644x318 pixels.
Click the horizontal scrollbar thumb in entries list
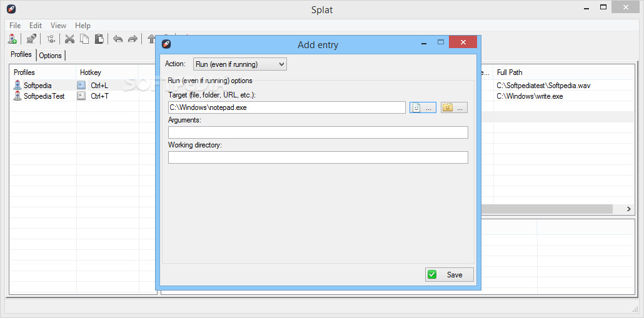tap(546, 209)
